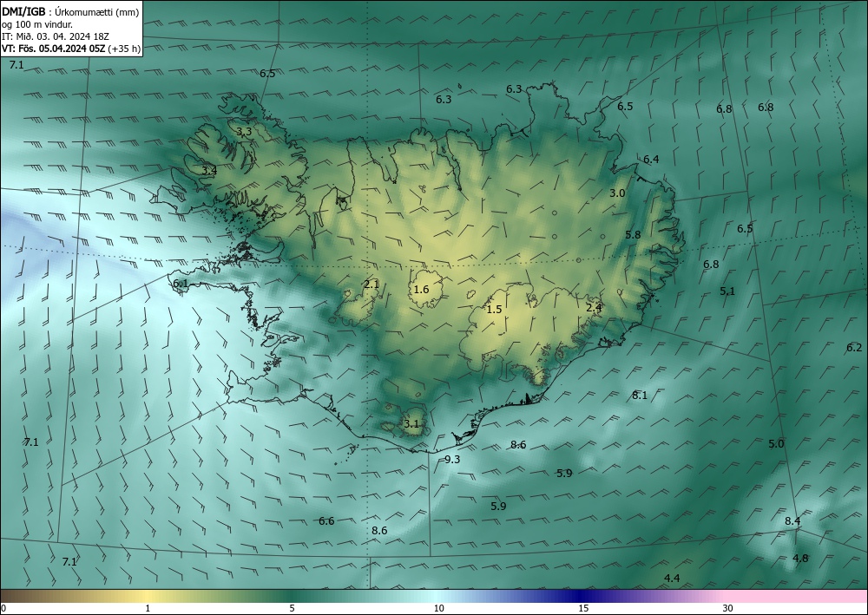Click the 2.1 value on the map
The image size is (868, 615).
(372, 285)
